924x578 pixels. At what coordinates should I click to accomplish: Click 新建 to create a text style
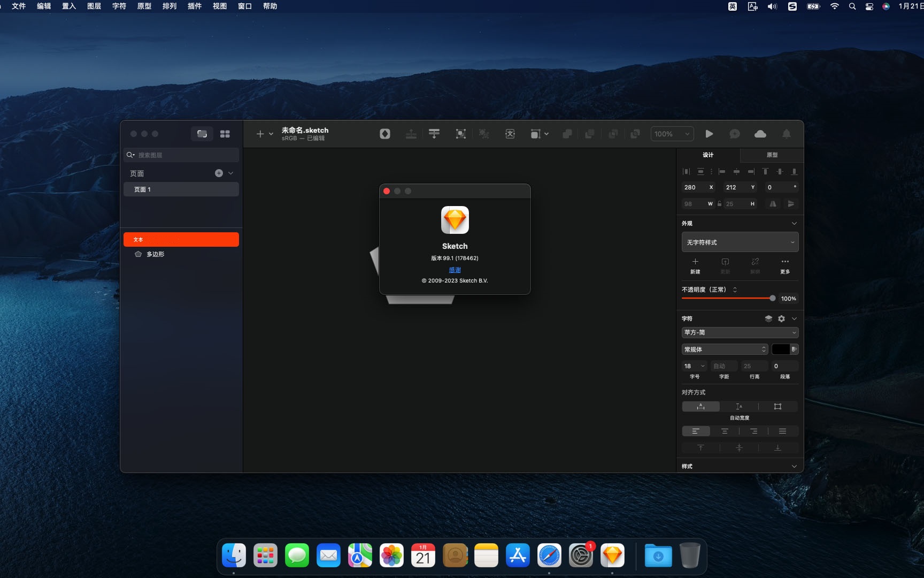[695, 265]
